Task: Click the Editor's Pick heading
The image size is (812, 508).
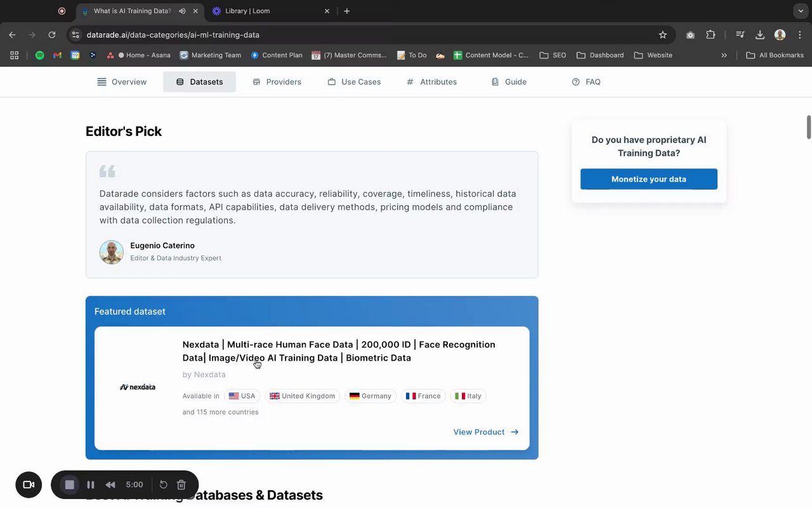Action: click(124, 131)
